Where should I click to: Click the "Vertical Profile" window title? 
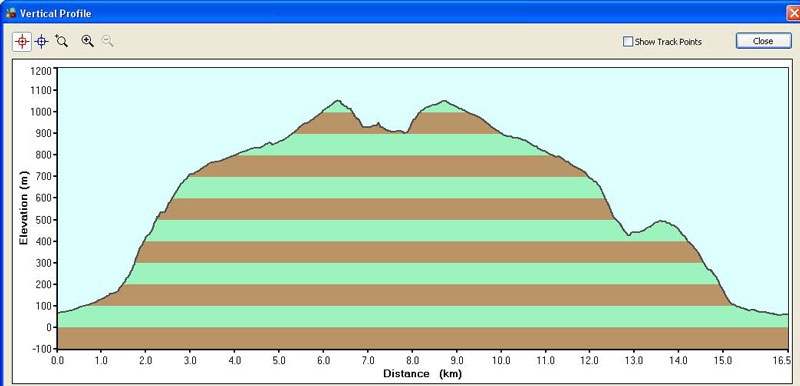55,13
